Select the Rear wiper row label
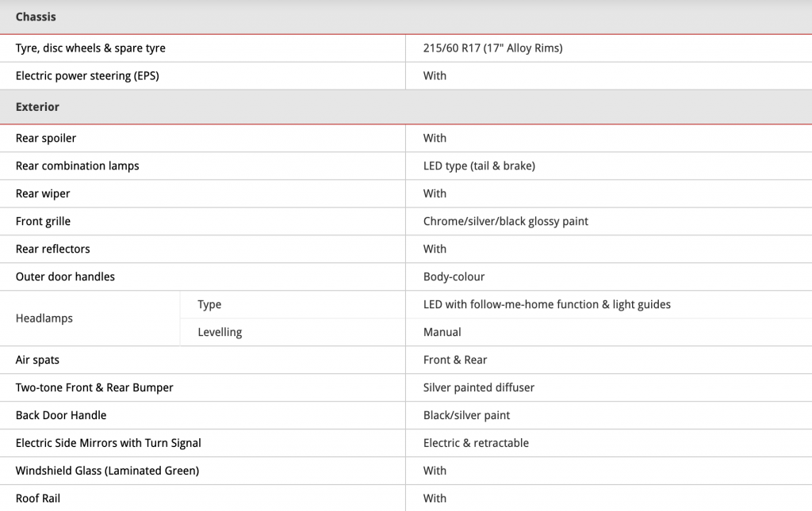 pyautogui.click(x=43, y=193)
